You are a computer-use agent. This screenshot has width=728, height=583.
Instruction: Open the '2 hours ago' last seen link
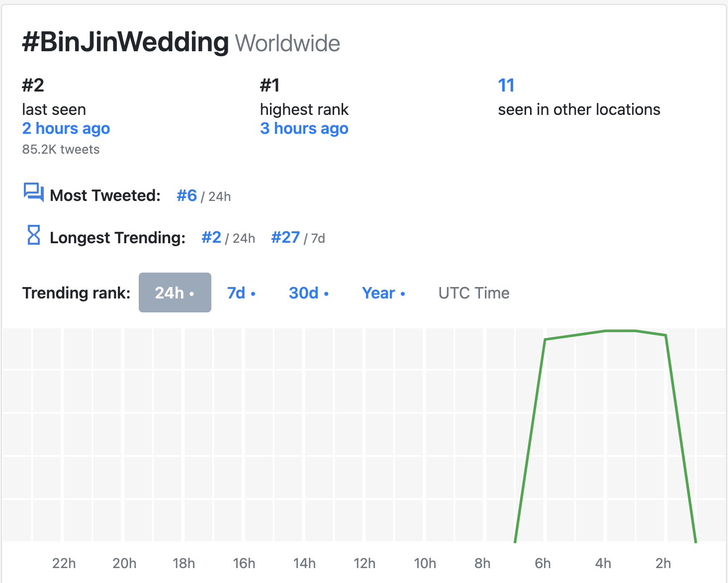click(66, 128)
